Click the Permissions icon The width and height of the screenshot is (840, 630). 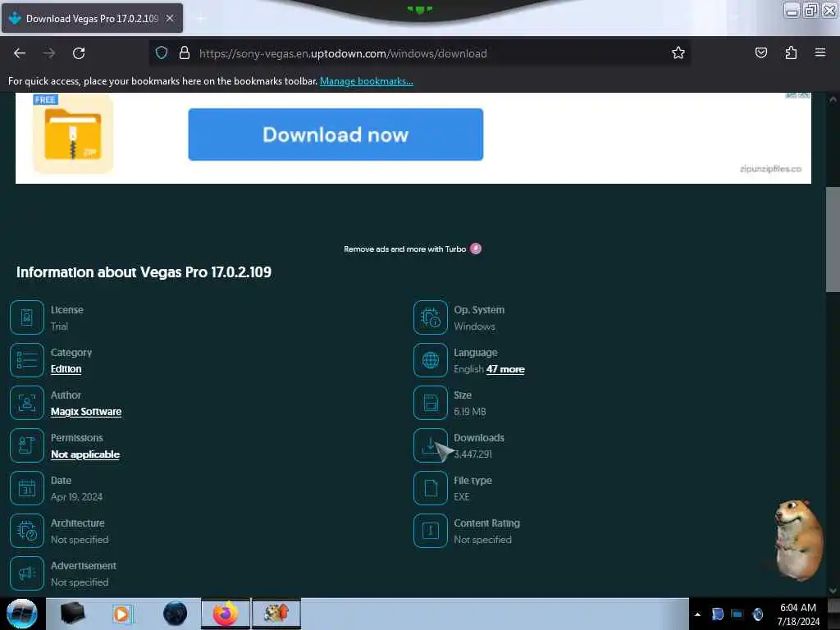tap(27, 445)
